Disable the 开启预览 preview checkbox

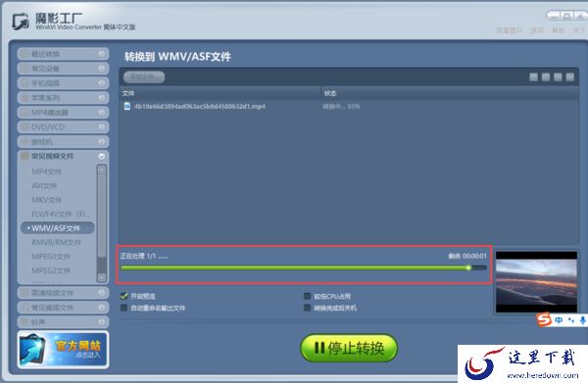coord(123,296)
